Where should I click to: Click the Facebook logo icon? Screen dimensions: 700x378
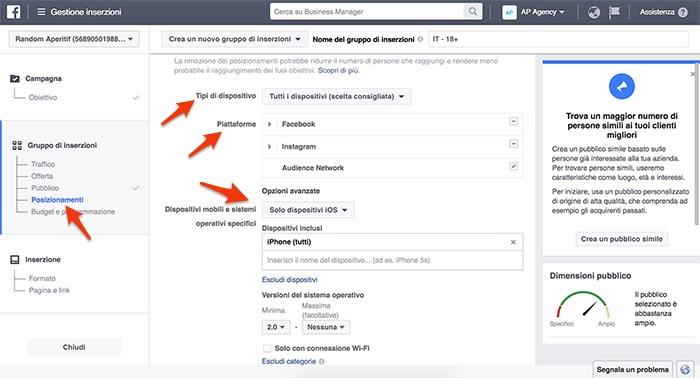click(13, 12)
